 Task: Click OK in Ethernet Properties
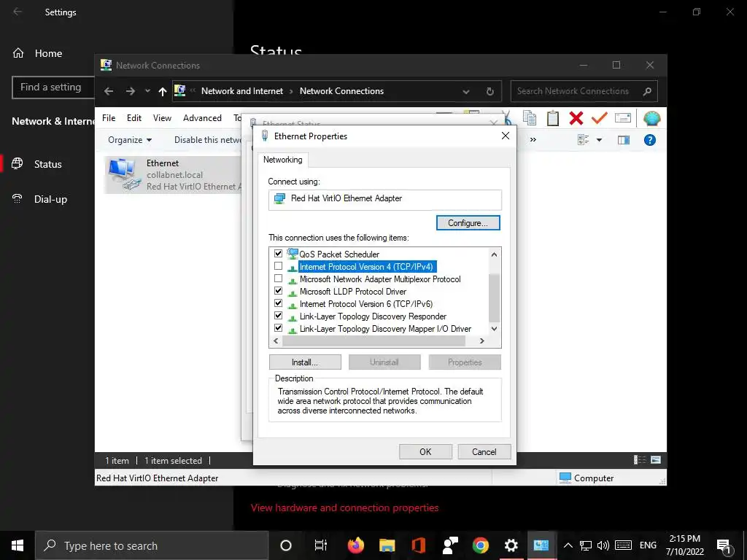pos(425,452)
